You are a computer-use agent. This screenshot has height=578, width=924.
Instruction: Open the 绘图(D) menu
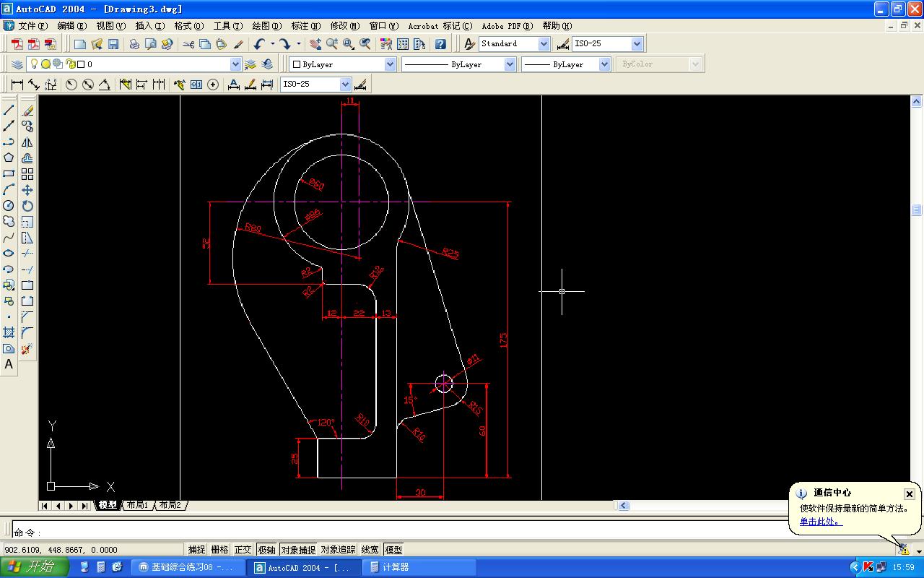(266, 26)
